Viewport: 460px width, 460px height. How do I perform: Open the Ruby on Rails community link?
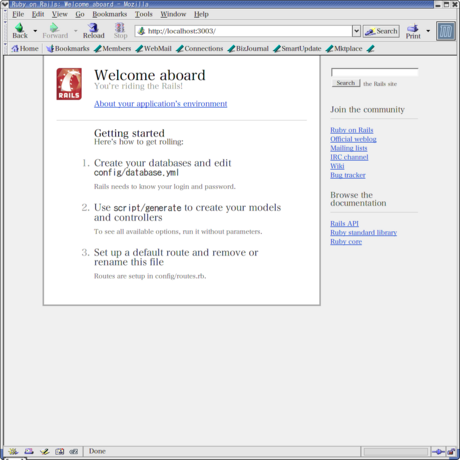pos(352,130)
